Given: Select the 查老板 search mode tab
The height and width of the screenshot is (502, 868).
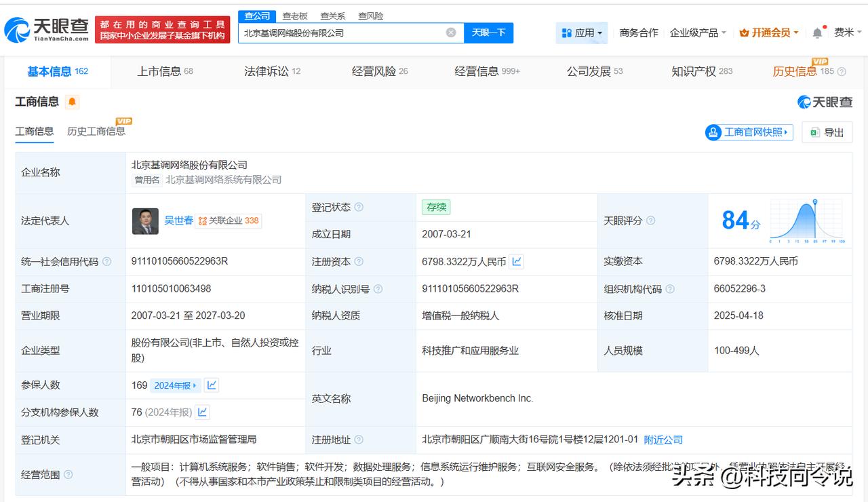Looking at the screenshot, I should pos(295,16).
